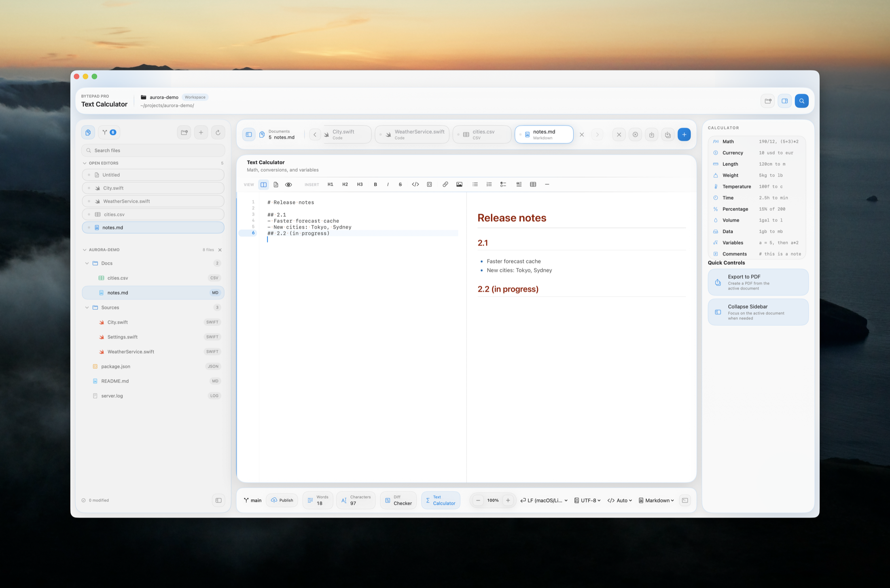Select the Currency calculator example
The image size is (890, 588).
coord(757,153)
